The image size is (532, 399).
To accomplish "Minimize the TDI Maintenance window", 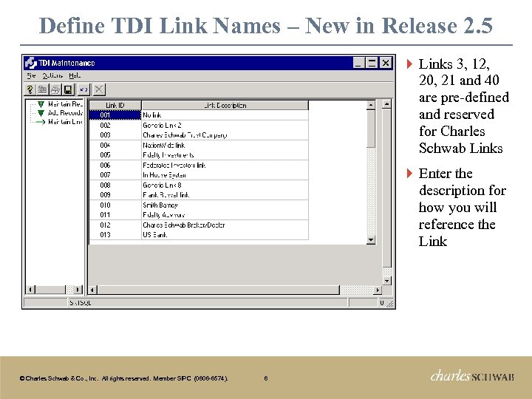I will [x=358, y=63].
